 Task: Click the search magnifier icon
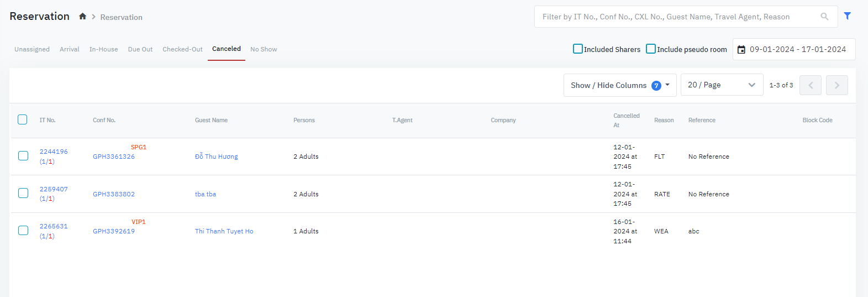point(824,17)
